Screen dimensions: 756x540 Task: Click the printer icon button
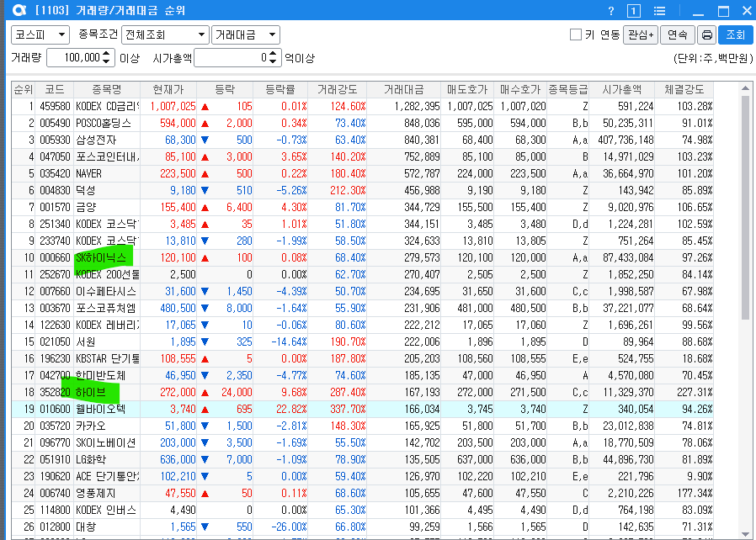tap(707, 34)
